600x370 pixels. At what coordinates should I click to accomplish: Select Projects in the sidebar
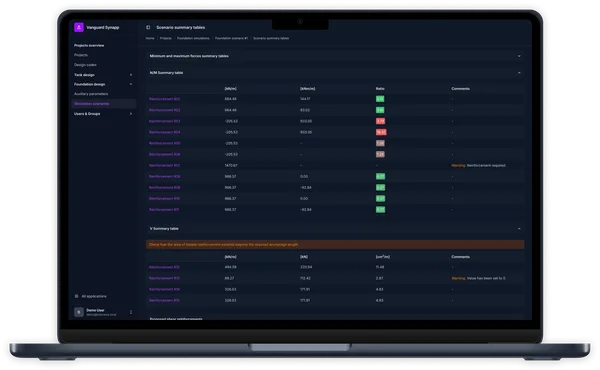pyautogui.click(x=81, y=55)
